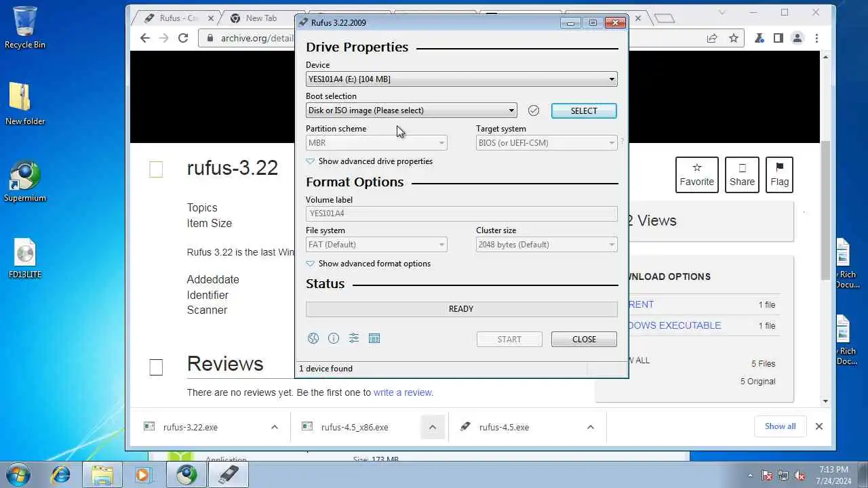Open menu arrow for rufus-4.5_x86.exe download
This screenshot has height=488, width=868.
tap(432, 427)
